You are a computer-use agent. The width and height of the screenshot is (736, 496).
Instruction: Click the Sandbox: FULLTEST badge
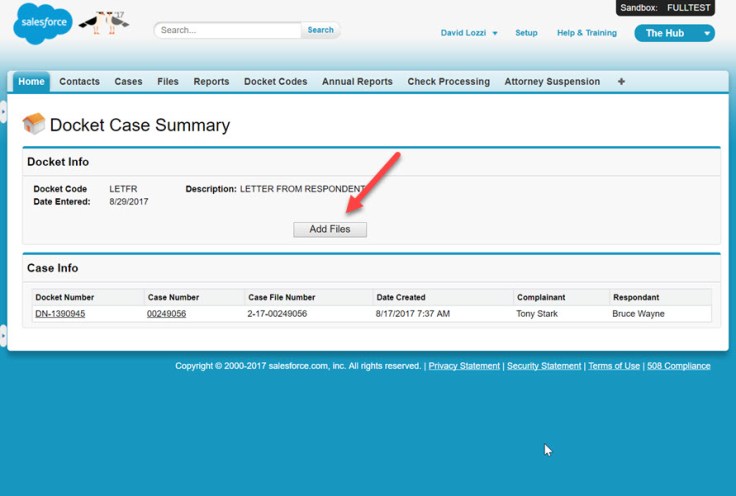click(665, 8)
